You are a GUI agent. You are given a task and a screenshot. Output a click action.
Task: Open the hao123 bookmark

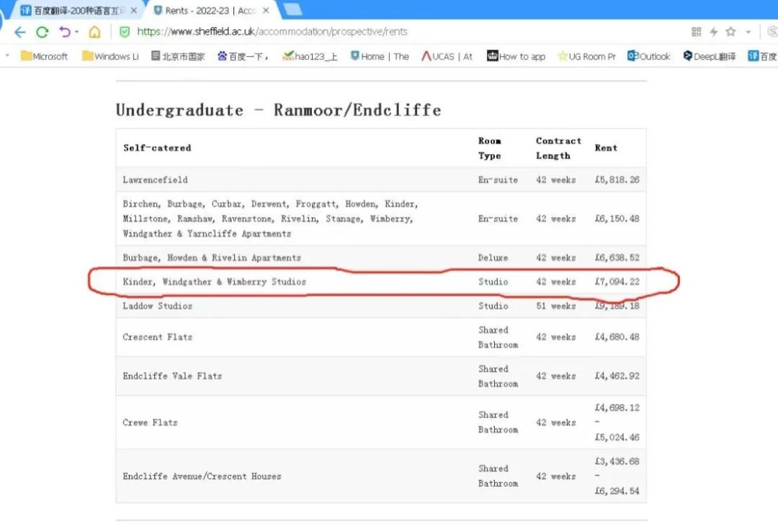tap(310, 57)
